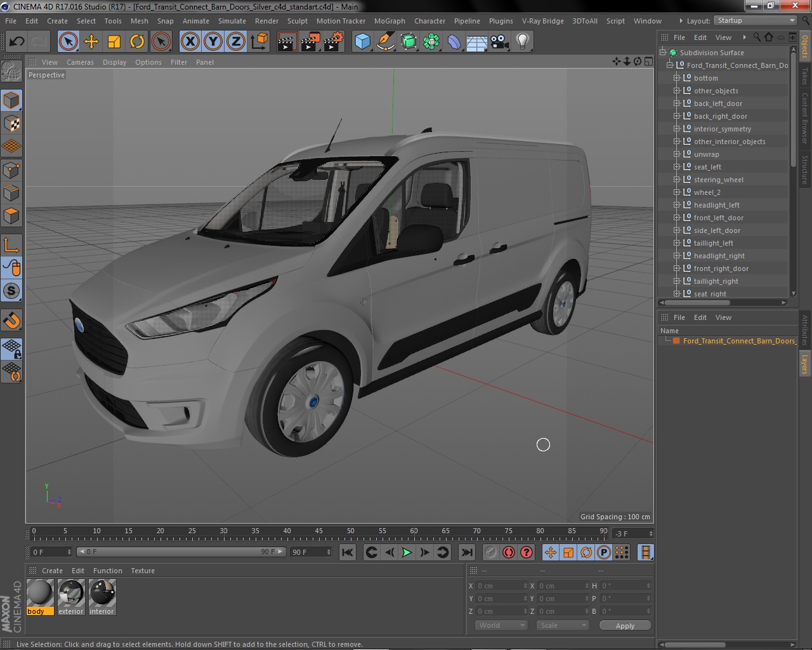Toggle Locked Workplane icon
The image size is (812, 650).
pyautogui.click(x=11, y=348)
